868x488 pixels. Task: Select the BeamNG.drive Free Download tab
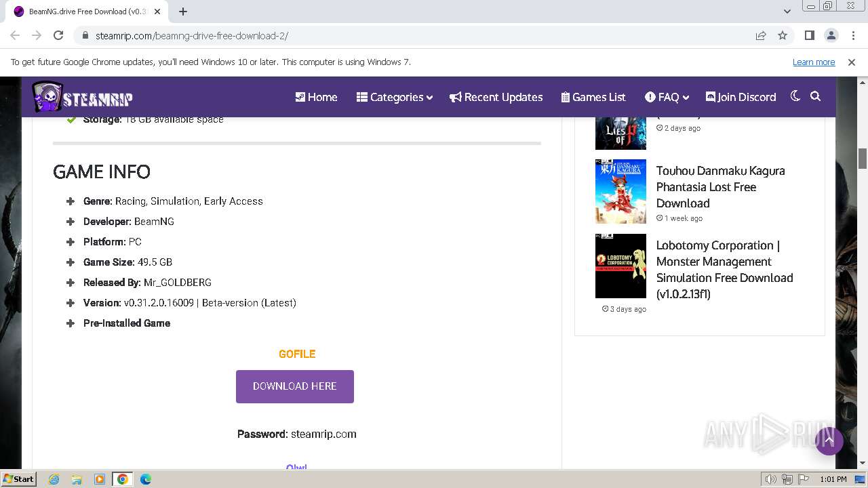[x=87, y=12]
